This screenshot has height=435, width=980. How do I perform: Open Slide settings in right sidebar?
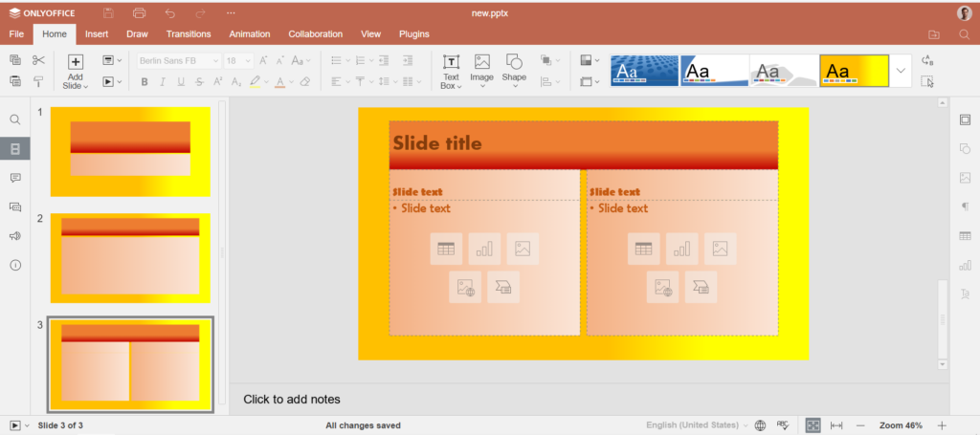[x=965, y=120]
